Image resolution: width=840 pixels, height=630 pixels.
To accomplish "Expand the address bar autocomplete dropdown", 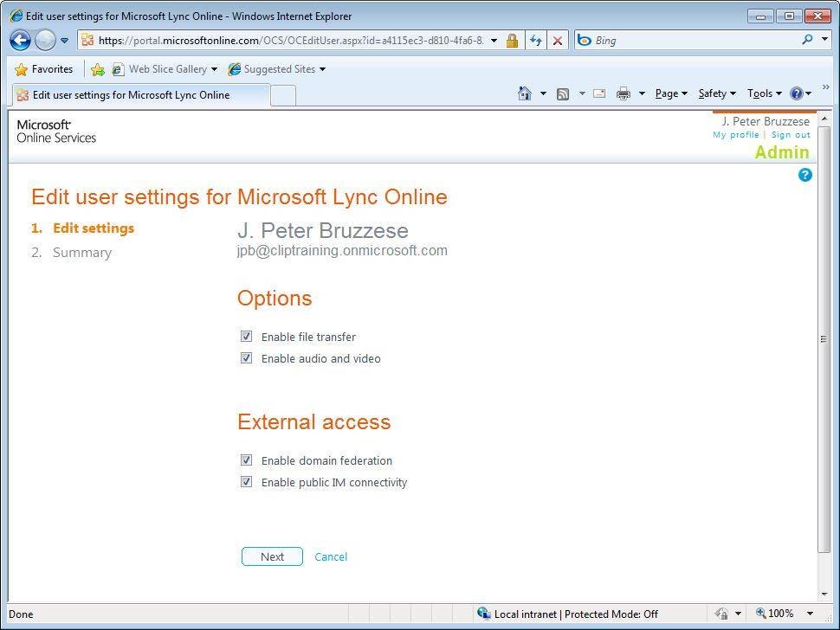I will tap(494, 40).
